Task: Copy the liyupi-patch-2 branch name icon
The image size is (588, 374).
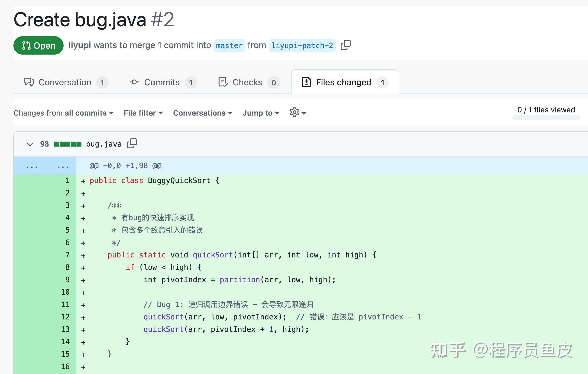Action: tap(345, 45)
